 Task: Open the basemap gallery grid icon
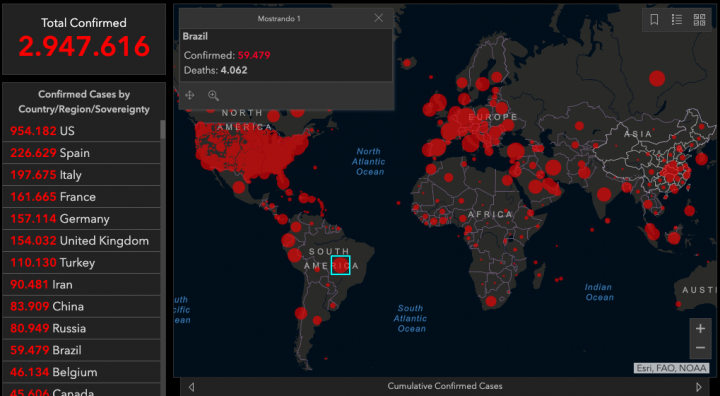699,19
